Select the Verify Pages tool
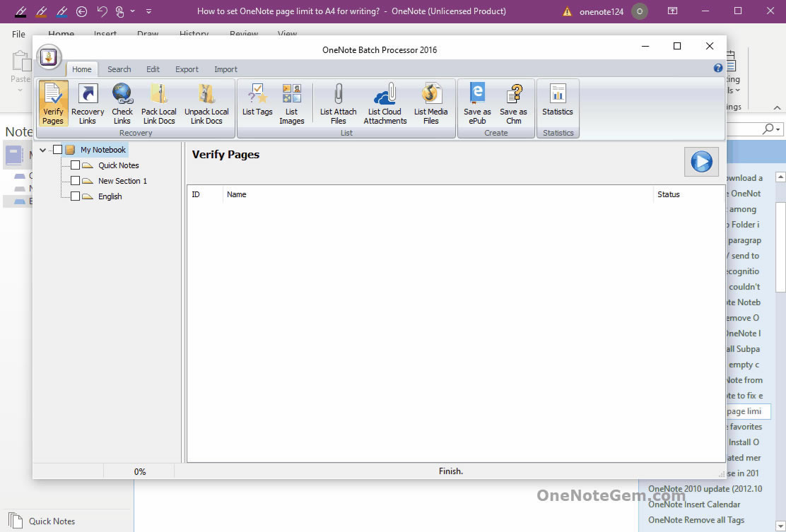This screenshot has width=786, height=532. pyautogui.click(x=53, y=103)
